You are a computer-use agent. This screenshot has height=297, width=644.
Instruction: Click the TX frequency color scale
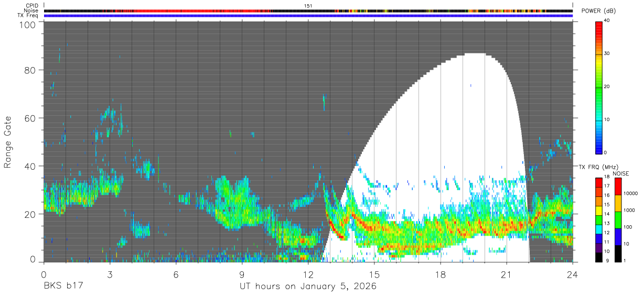(599, 219)
